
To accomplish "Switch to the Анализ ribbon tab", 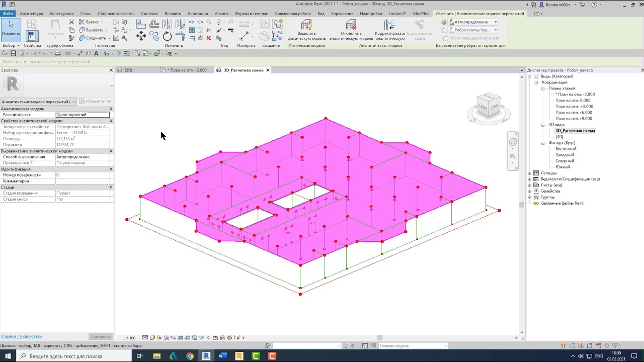I will pyautogui.click(x=221, y=14).
